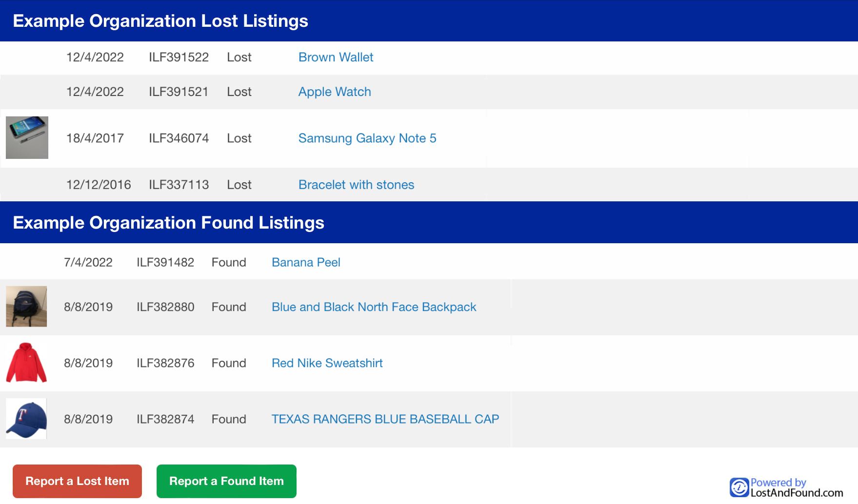Click the backpack thumbnail image
The image size is (858, 504).
click(x=26, y=307)
